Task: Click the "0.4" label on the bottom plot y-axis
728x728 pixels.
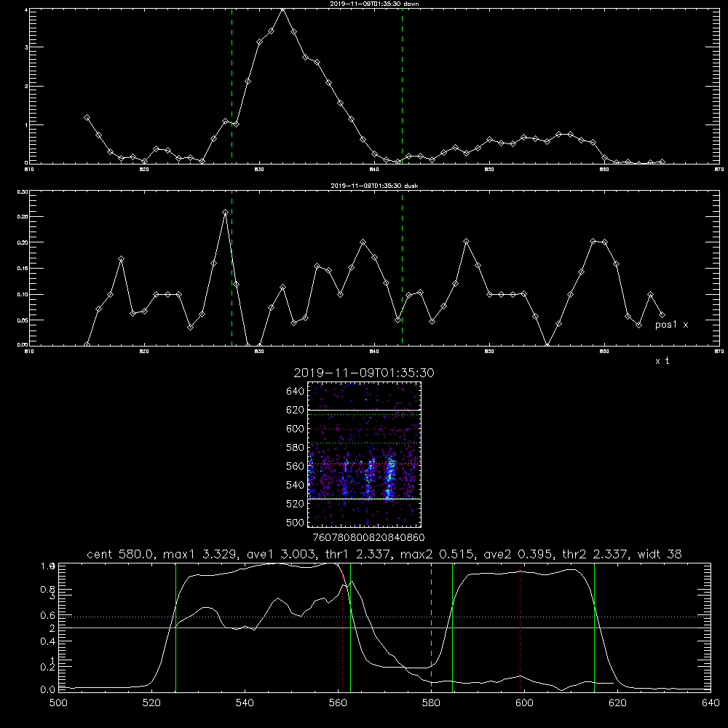Action: tap(48, 641)
